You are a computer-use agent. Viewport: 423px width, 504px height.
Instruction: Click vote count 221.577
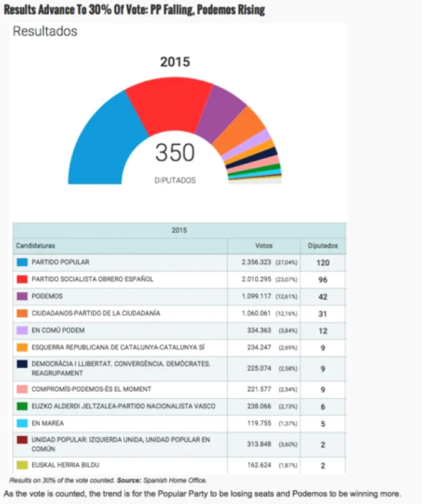259,389
